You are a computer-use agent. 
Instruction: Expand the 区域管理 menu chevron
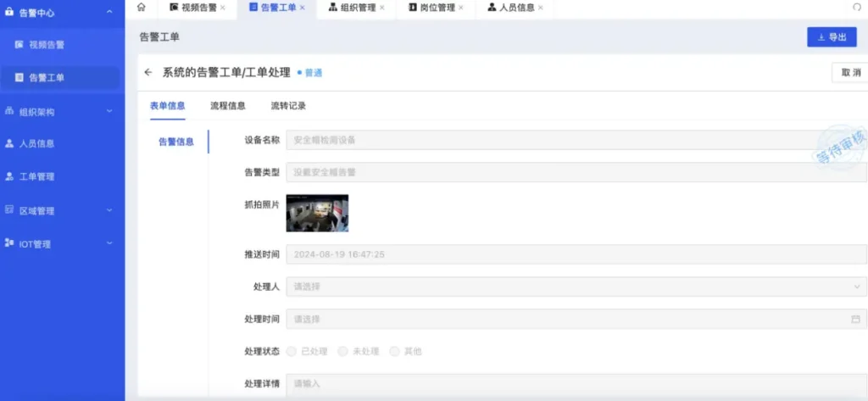click(x=109, y=210)
